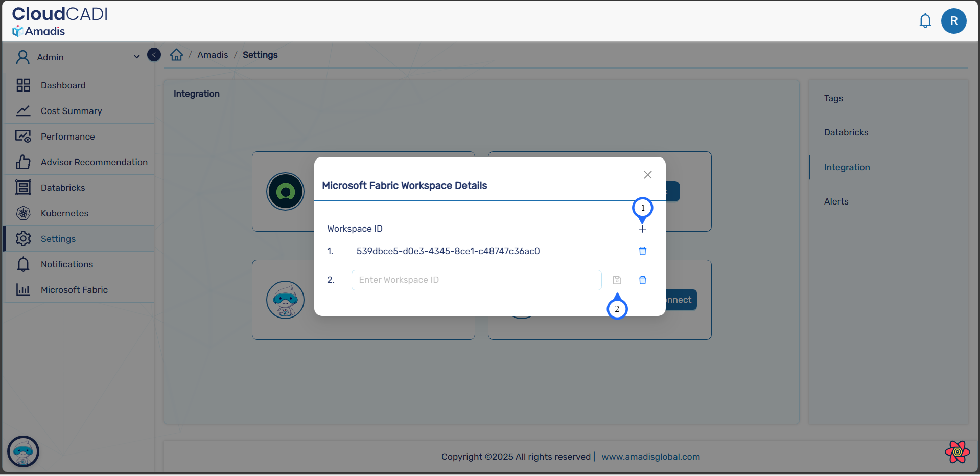Open the chatbot mascot at bottom left
The image size is (980, 476).
pyautogui.click(x=23, y=451)
